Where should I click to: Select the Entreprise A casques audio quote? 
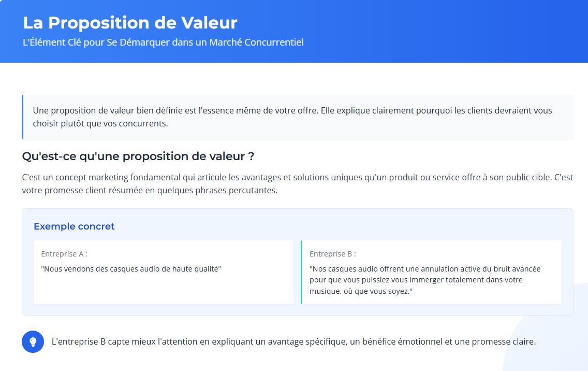131,269
